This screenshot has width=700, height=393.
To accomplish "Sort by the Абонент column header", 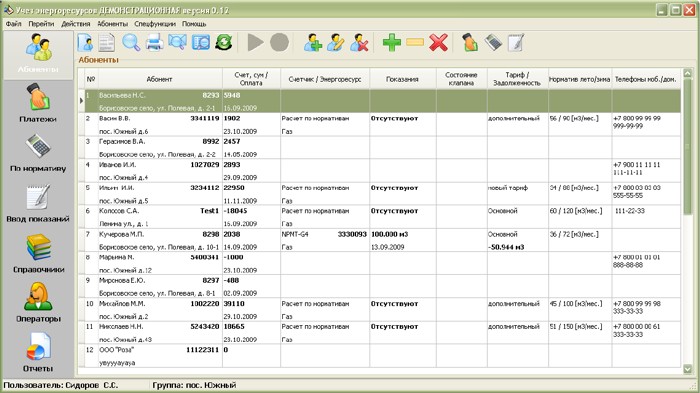I will click(160, 79).
